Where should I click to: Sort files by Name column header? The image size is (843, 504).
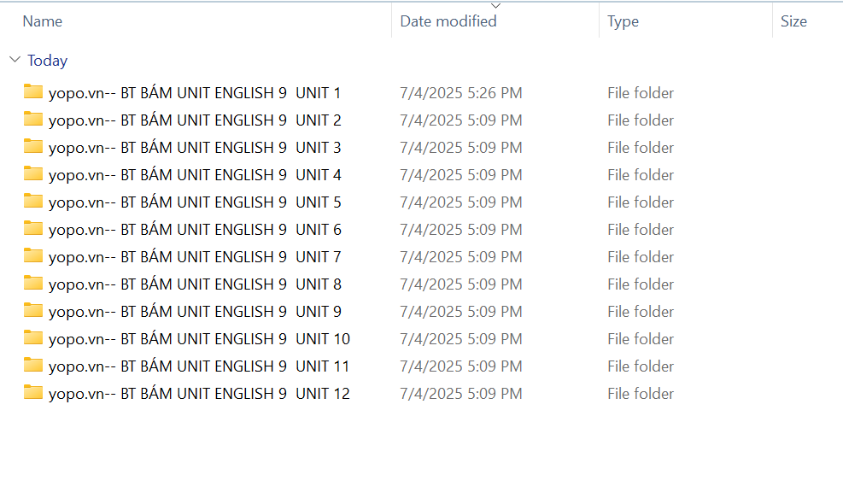pyautogui.click(x=43, y=21)
